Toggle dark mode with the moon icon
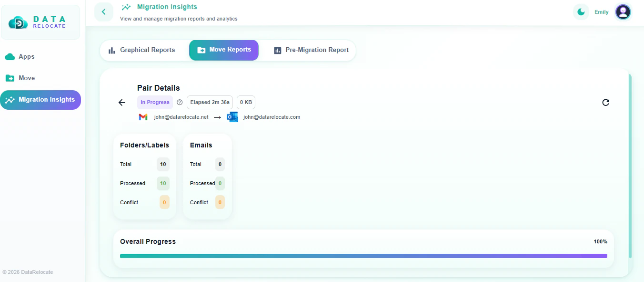Viewport: 644px width, 282px height. click(x=581, y=12)
